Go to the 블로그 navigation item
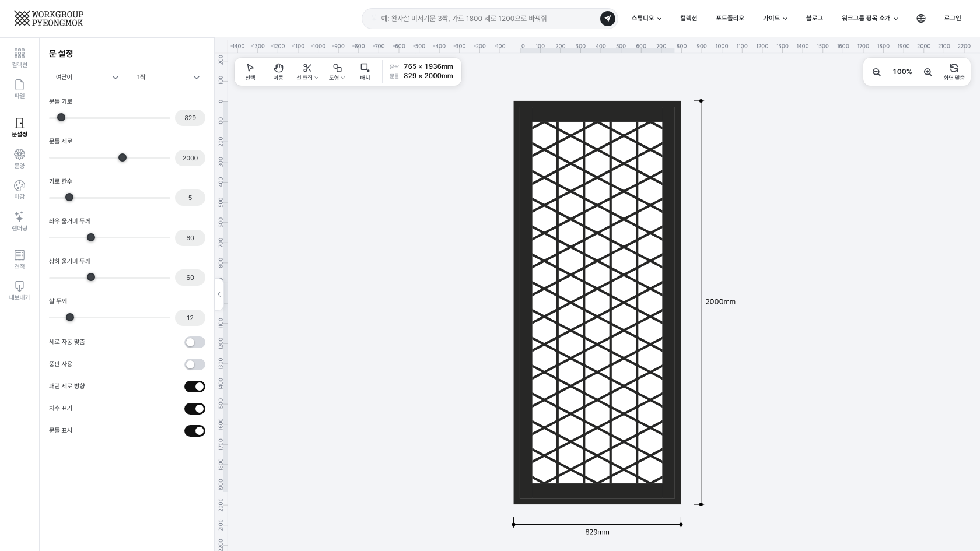 (x=814, y=19)
